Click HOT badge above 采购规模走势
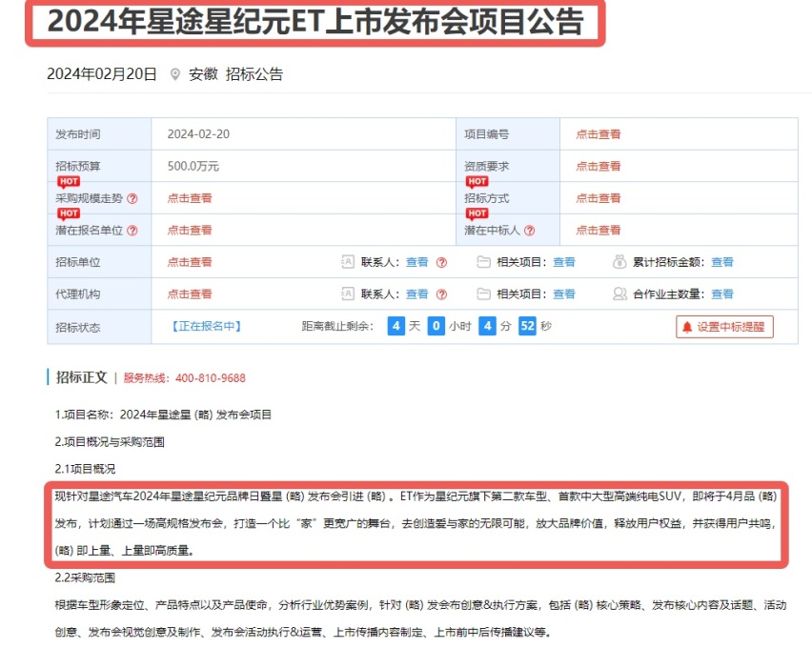Image resolution: width=812 pixels, height=648 pixels. tap(69, 181)
